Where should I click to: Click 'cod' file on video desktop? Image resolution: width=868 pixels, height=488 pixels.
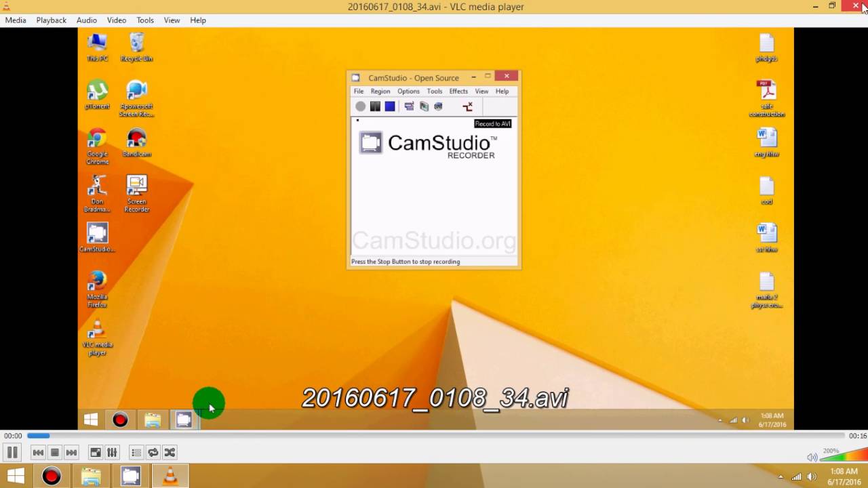(x=766, y=190)
